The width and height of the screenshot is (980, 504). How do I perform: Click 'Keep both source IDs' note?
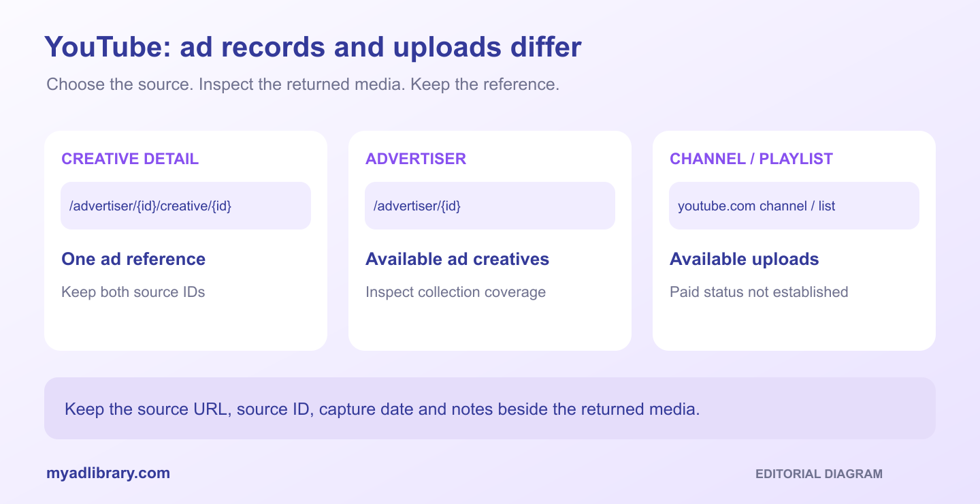tap(133, 292)
